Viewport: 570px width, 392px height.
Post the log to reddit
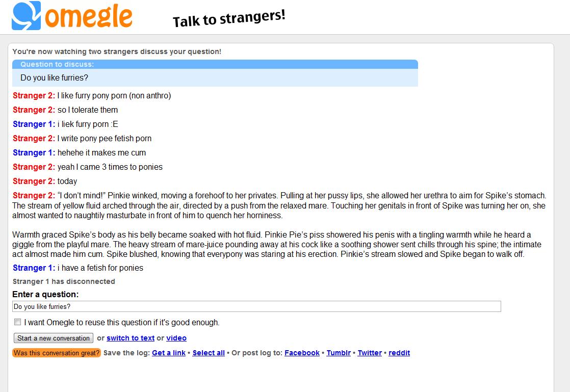[x=399, y=353]
